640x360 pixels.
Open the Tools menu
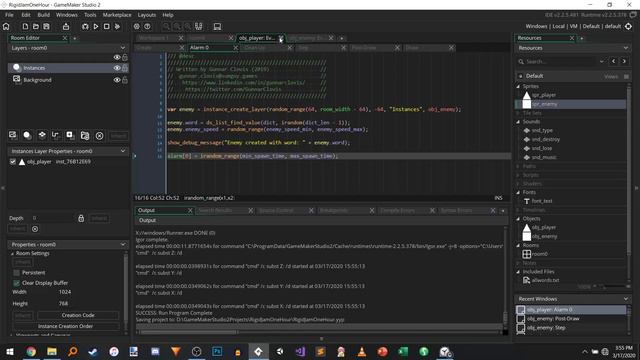(x=90, y=15)
